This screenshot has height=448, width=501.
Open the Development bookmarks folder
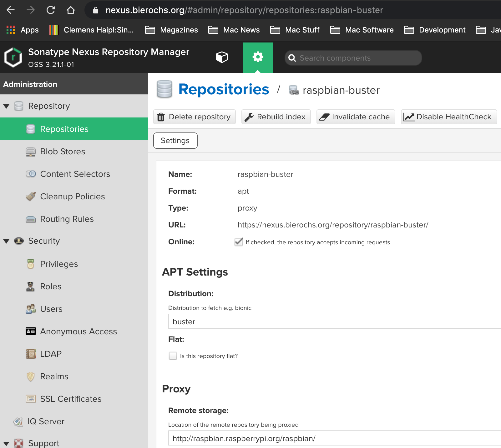click(x=435, y=30)
